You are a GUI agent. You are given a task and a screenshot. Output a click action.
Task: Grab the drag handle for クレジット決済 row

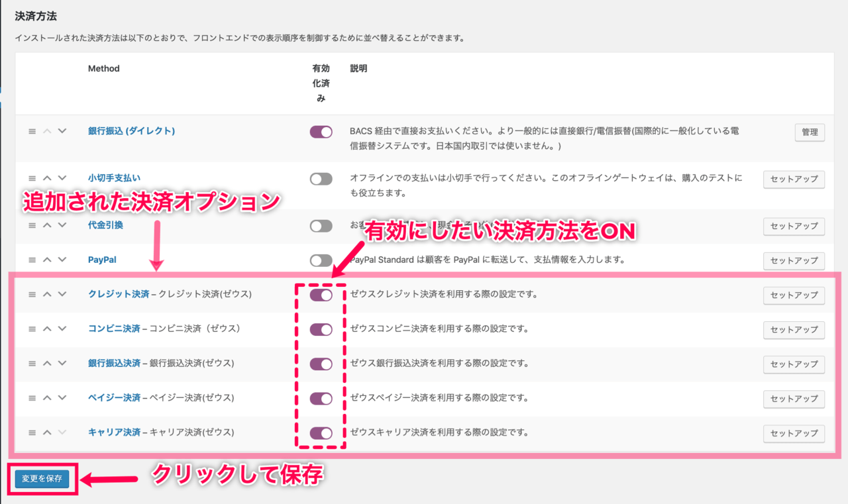tap(32, 294)
